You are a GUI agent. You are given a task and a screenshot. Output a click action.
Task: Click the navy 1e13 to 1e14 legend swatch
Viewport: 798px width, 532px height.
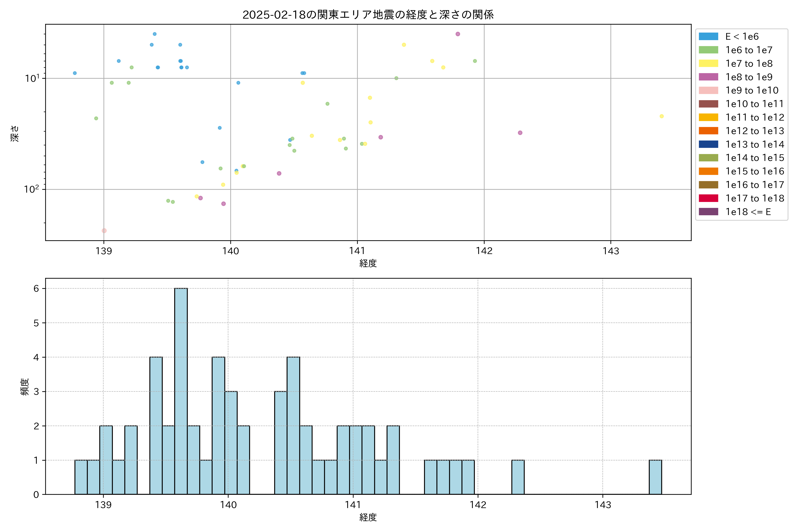tap(708, 144)
